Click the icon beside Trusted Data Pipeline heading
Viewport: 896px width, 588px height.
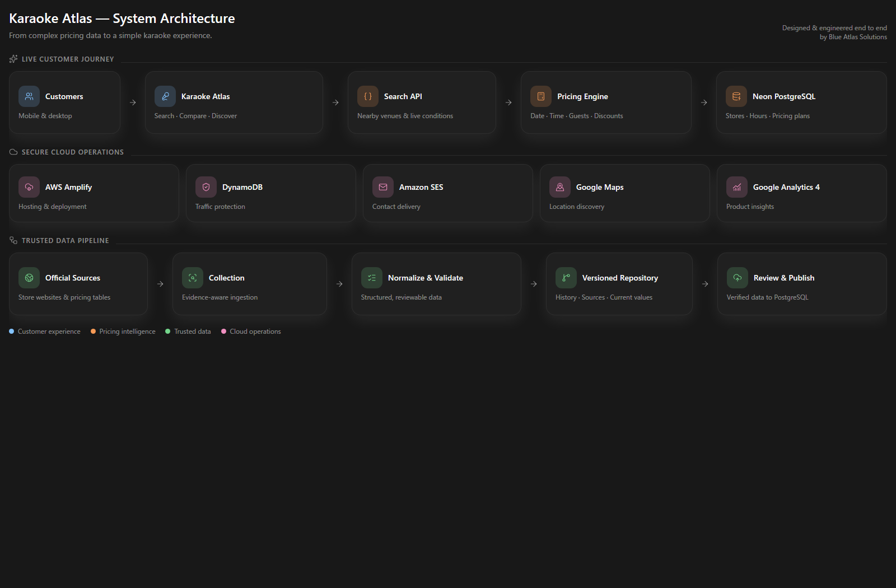coord(13,240)
